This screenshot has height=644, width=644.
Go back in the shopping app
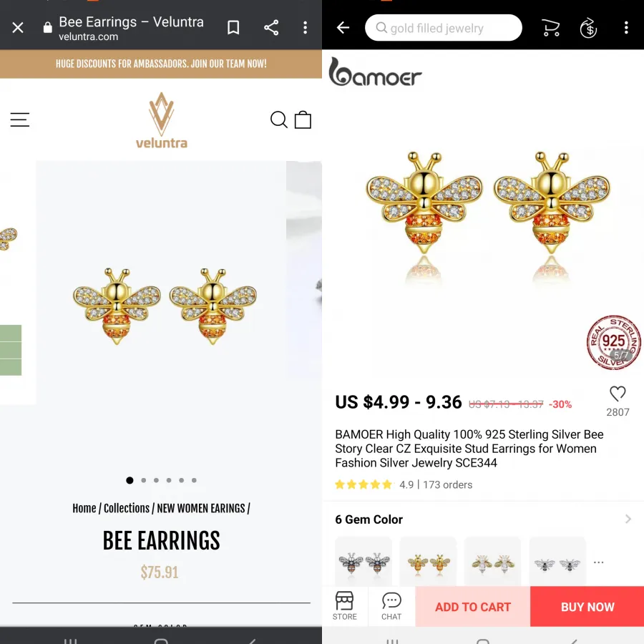(x=343, y=28)
